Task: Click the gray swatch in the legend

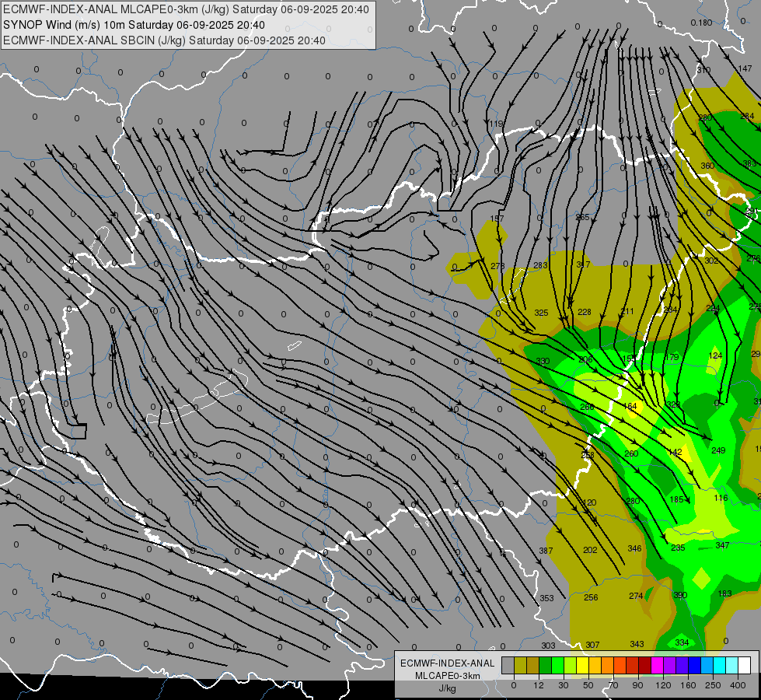Action: [x=508, y=665]
